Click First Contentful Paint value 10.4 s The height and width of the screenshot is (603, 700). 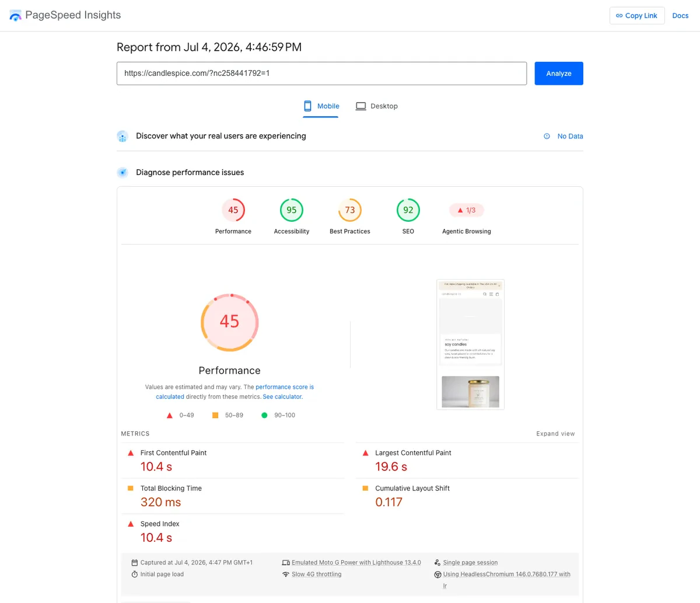tap(156, 467)
